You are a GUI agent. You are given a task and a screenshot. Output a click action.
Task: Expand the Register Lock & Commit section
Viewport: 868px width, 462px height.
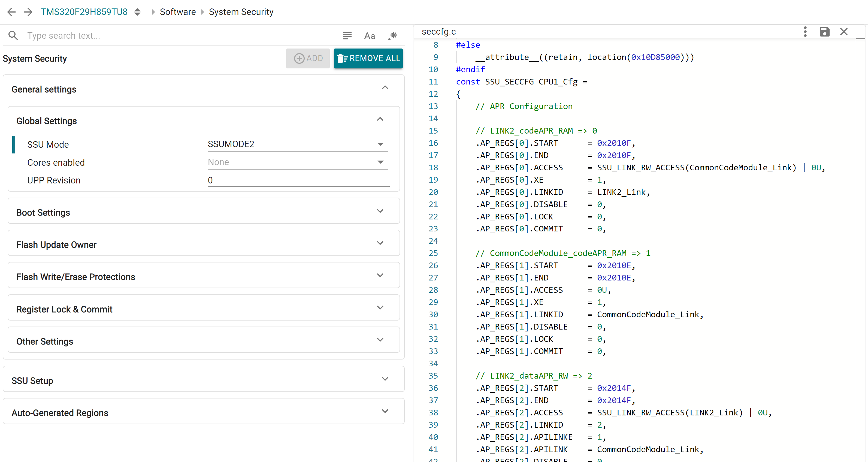point(380,307)
